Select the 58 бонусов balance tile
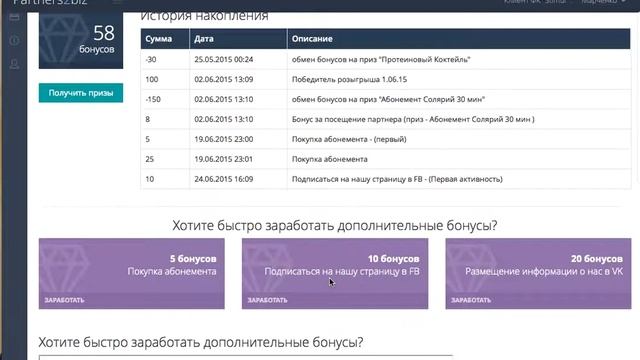 (81, 40)
